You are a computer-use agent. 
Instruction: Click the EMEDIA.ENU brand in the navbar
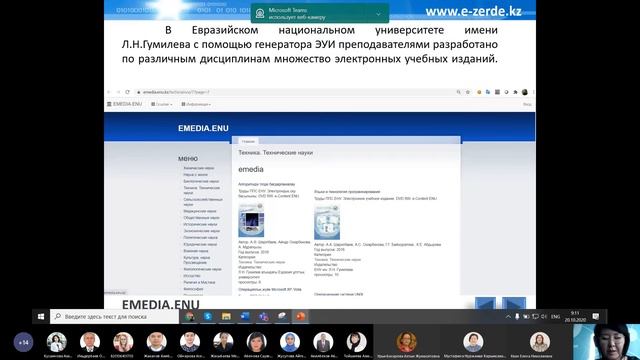point(124,104)
